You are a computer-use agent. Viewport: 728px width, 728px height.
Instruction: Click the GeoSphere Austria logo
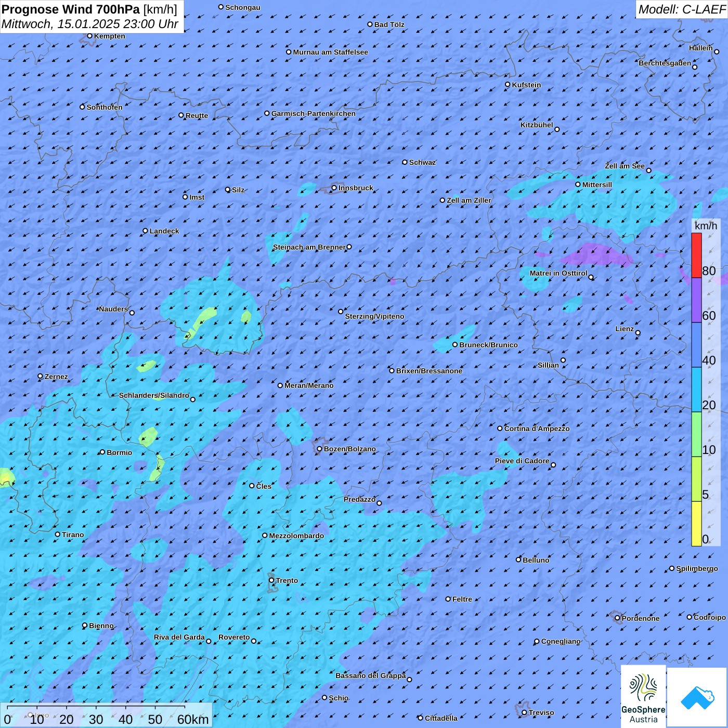tap(643, 696)
